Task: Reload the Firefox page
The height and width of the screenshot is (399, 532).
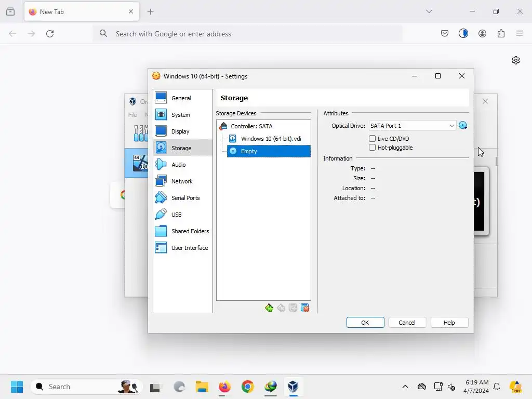Action: (50, 34)
